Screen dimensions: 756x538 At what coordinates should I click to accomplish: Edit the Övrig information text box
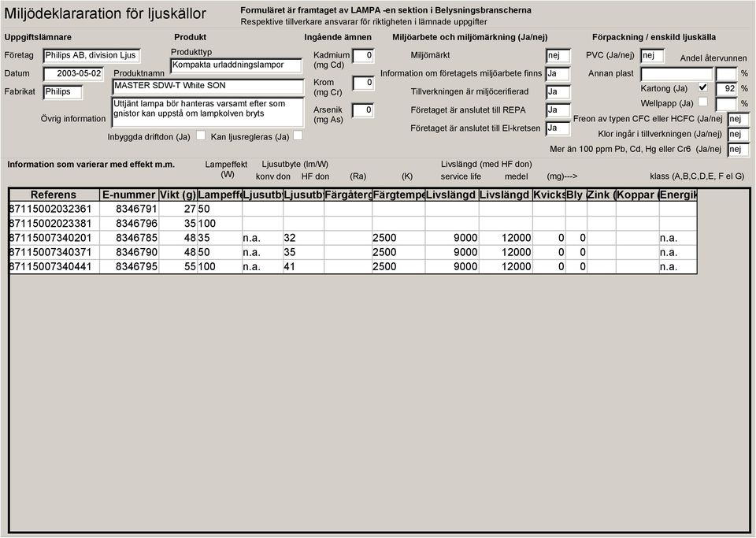click(208, 111)
